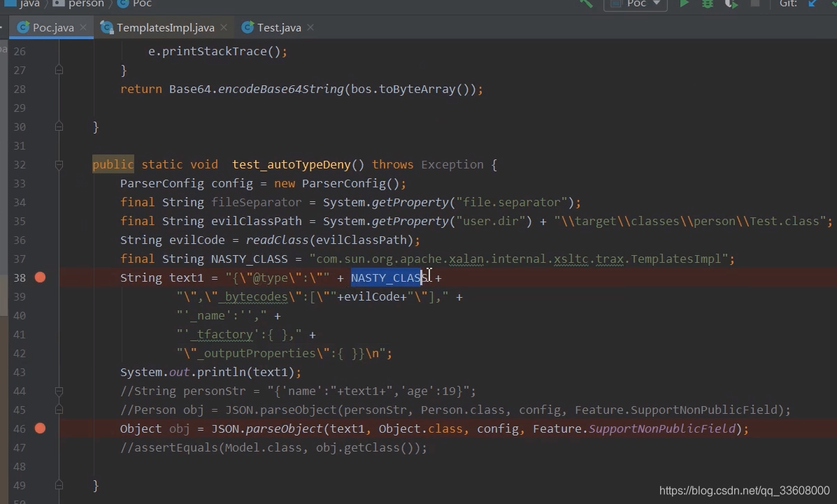Click line number 33 in the gutter
The image size is (837, 504).
(20, 183)
